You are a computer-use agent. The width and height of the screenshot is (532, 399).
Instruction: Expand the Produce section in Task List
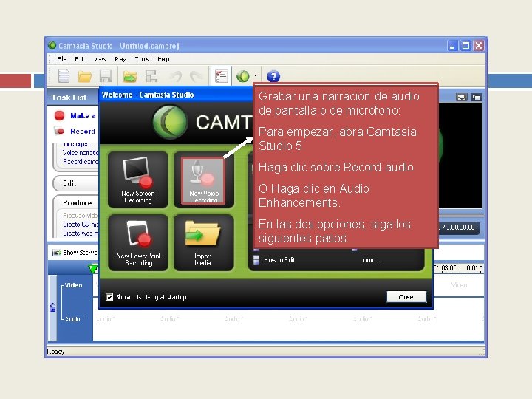pos(77,203)
